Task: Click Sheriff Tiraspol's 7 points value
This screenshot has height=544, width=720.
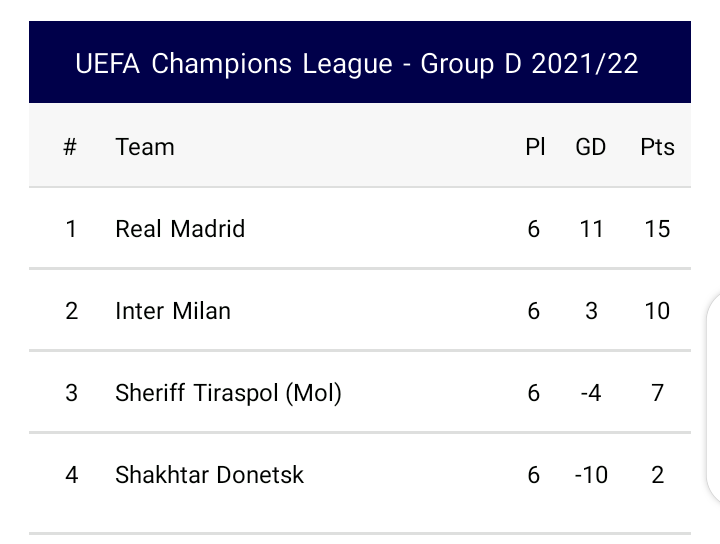Action: (657, 393)
